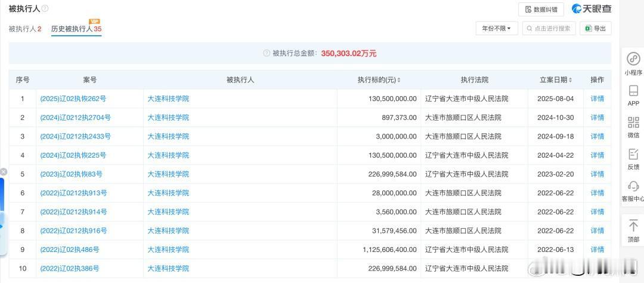Open the 反馈 feedback icon
Viewport: 644px width, 283px height.
(633, 154)
